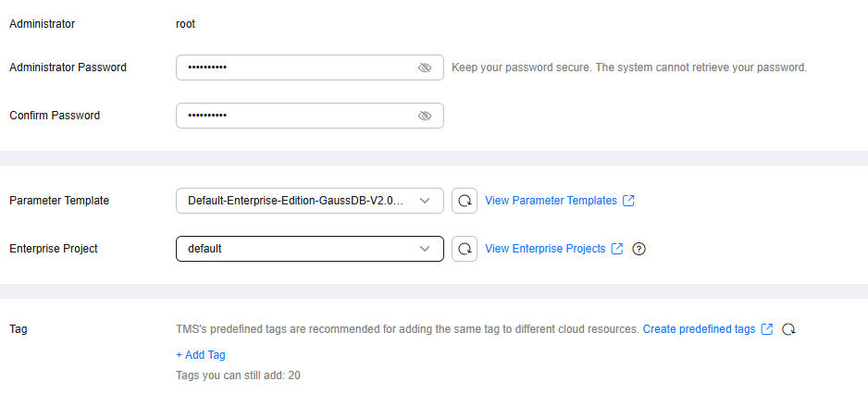Refresh predefined tags with the circular arrow

[x=788, y=329]
